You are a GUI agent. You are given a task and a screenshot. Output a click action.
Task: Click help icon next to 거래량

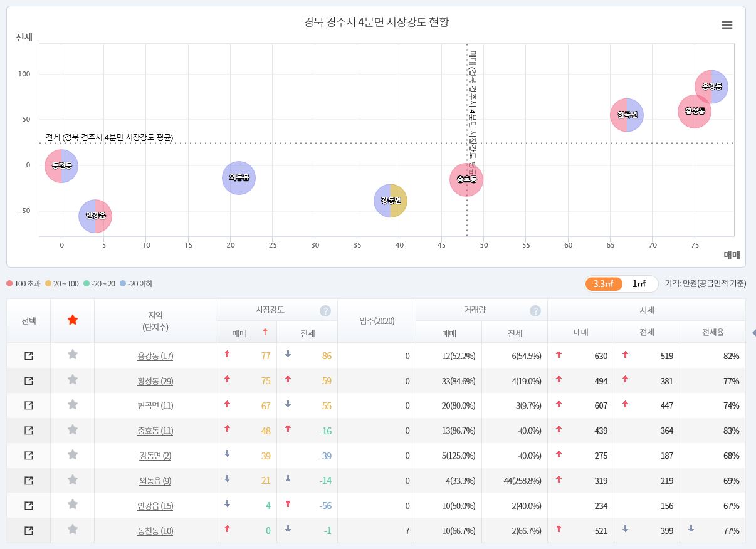click(535, 311)
